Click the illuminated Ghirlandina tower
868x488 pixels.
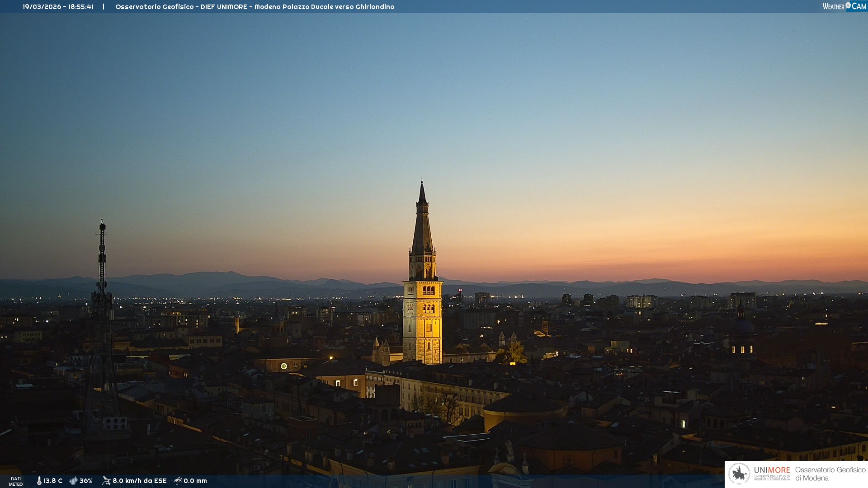pos(422,316)
